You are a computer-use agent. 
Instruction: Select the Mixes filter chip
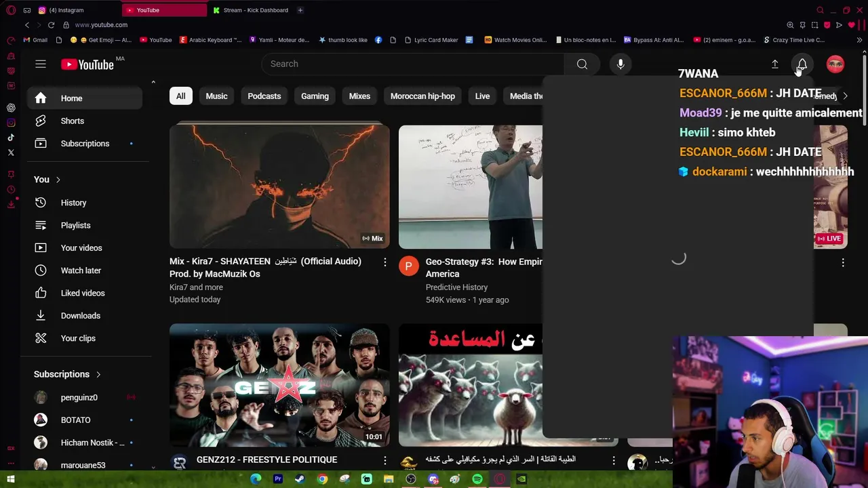point(359,96)
